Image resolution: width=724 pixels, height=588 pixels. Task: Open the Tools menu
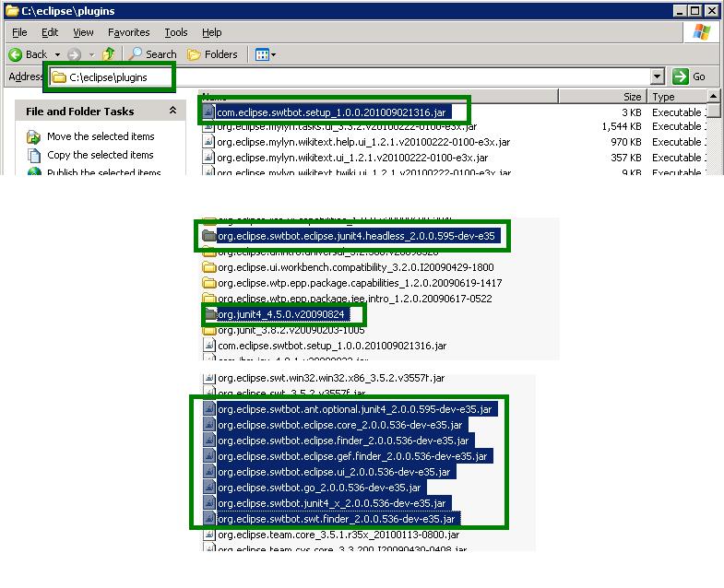(176, 32)
